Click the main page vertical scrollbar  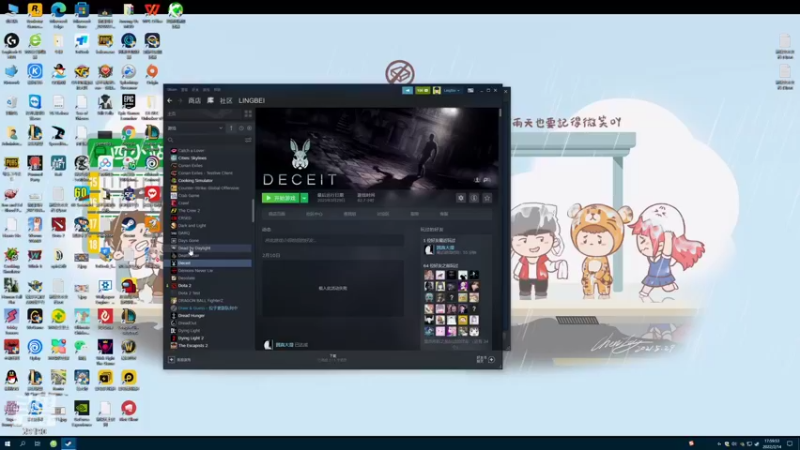pos(500,113)
